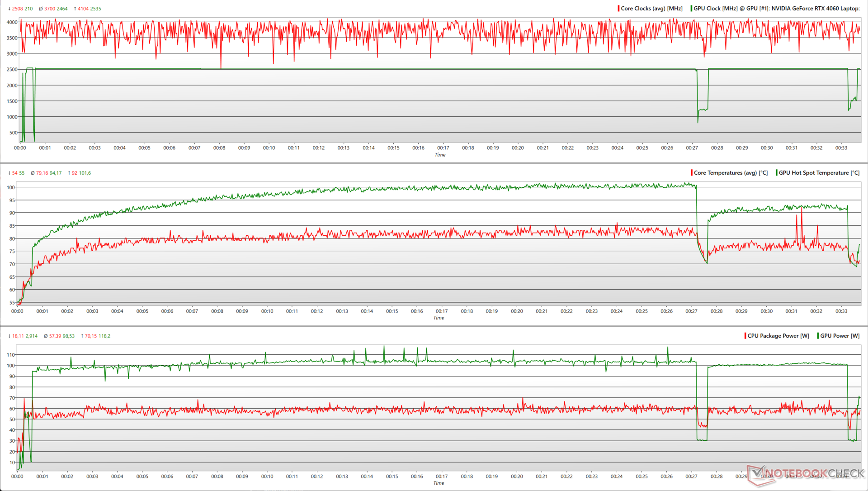Select the Core Temperatures (avg) legend label
868x491 pixels.
(731, 173)
